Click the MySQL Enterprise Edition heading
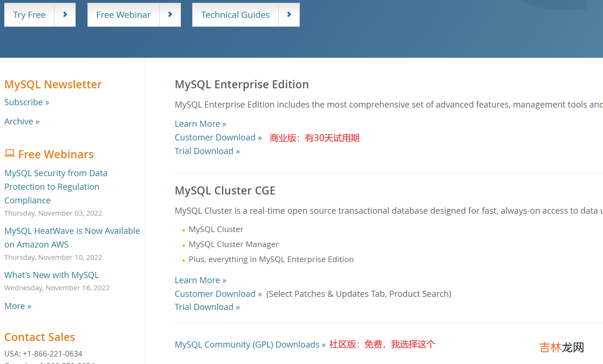The width and height of the screenshot is (603, 364). 242,84
